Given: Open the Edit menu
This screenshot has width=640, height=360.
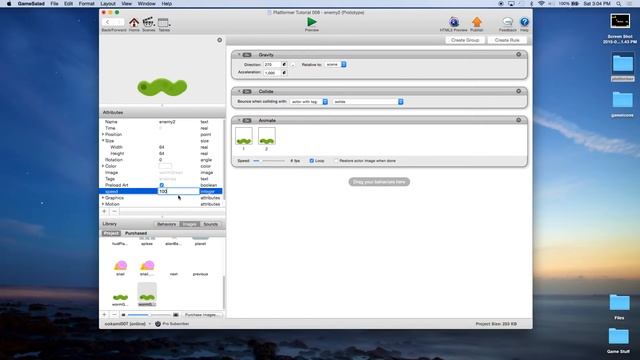Looking at the screenshot, I should (68, 4).
